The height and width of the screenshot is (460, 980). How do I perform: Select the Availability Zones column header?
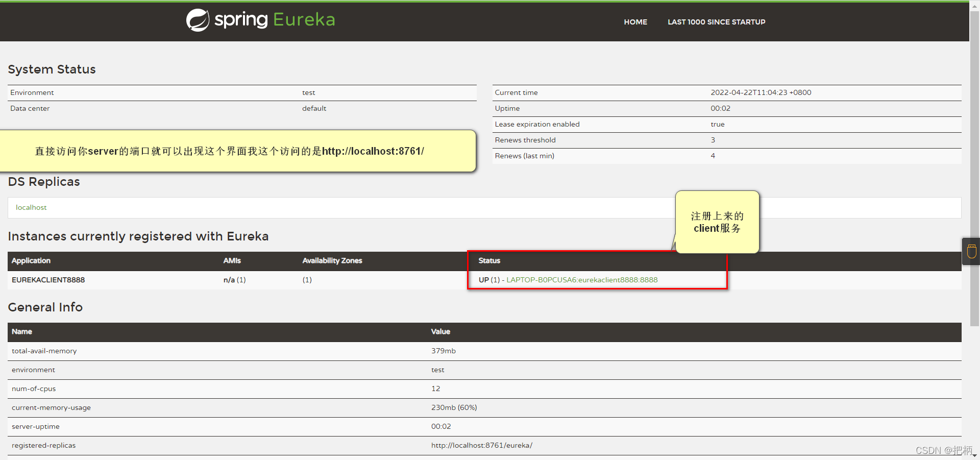click(x=332, y=261)
